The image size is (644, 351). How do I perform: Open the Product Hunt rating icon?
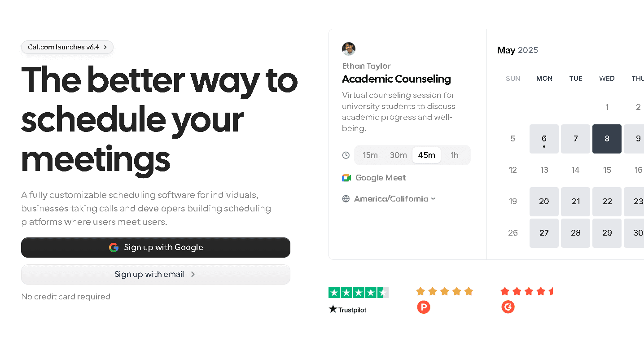[423, 307]
